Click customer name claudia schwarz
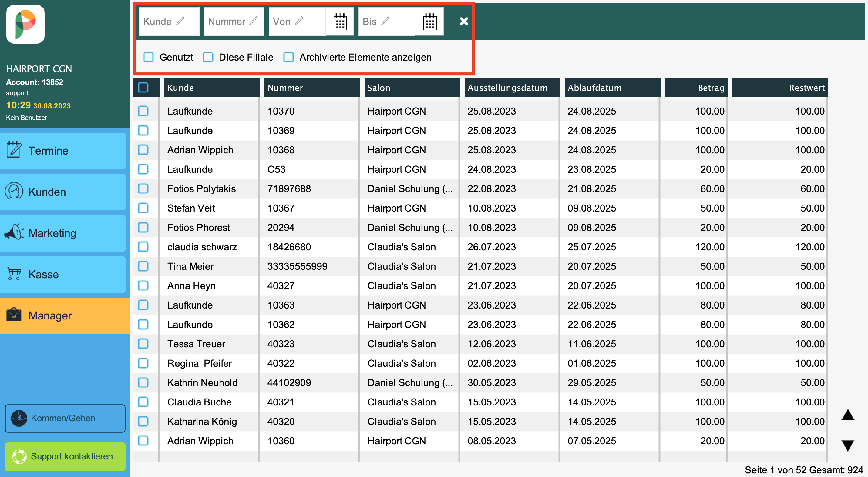868x477 pixels. (202, 247)
